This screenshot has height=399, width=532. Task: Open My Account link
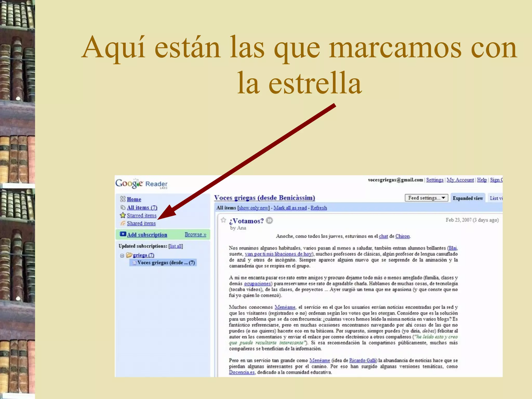pos(460,180)
